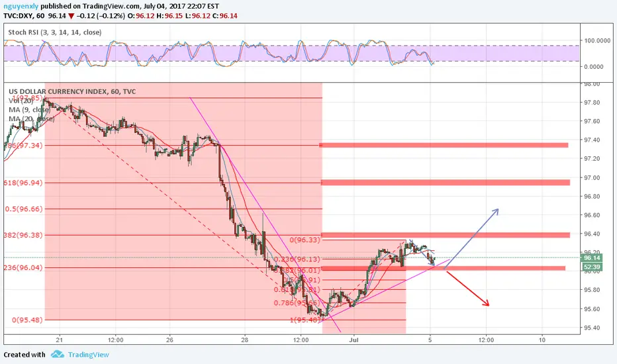The width and height of the screenshot is (617, 364).
Task: Click the 0.5(96.66) Fibonacci level label
Action: point(24,208)
